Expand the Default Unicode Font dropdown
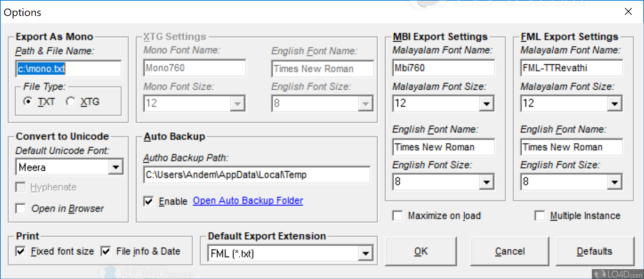 point(116,167)
